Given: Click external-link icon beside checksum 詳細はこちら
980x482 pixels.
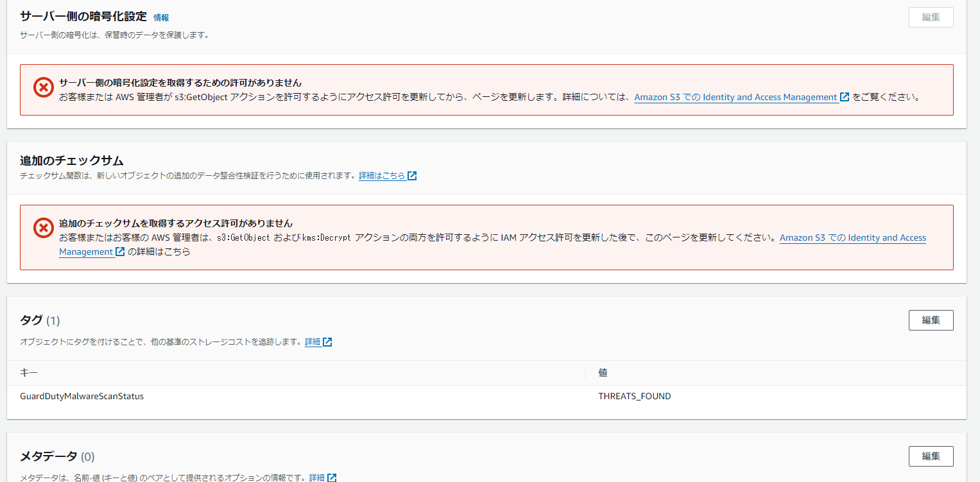Looking at the screenshot, I should [x=412, y=175].
